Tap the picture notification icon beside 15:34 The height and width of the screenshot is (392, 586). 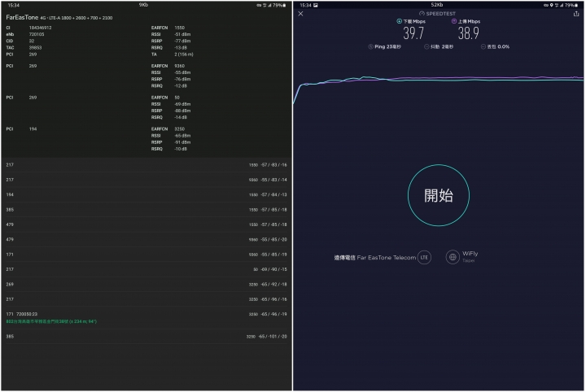[x=316, y=5]
